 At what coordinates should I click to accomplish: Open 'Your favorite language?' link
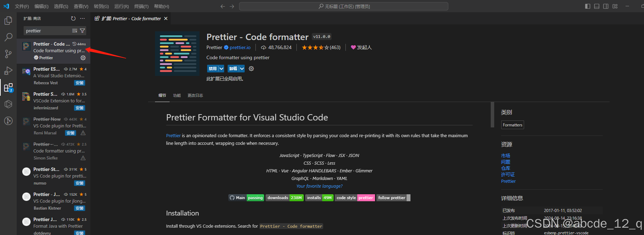(319, 186)
